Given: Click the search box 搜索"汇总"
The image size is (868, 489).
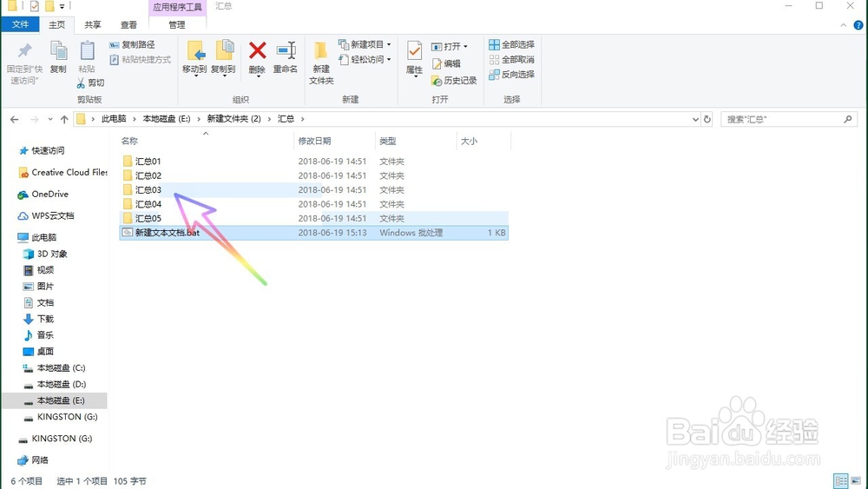Looking at the screenshot, I should click(x=789, y=119).
